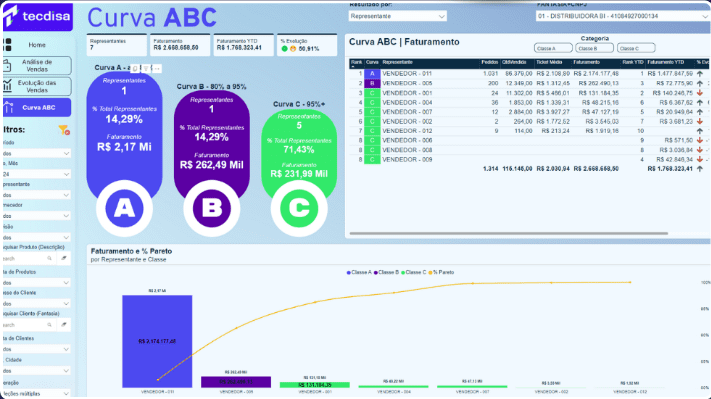Viewport: 711px width, 399px height.
Task: Sort table by Rank column header
Action: click(x=356, y=62)
